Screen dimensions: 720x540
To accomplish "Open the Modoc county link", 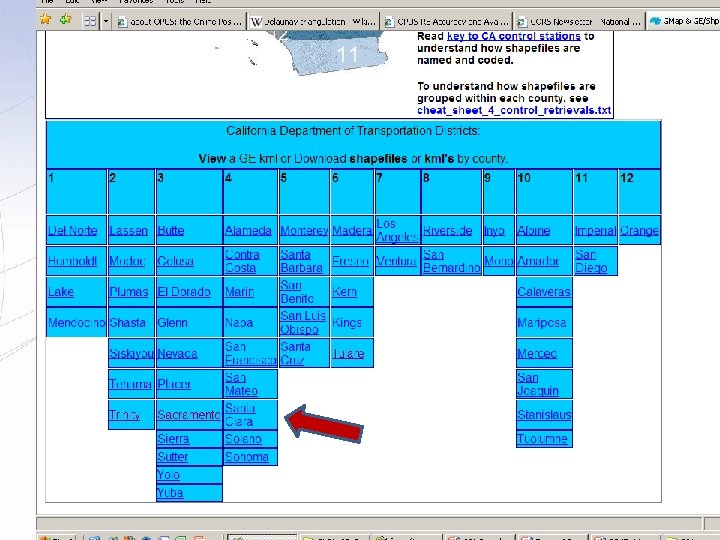I will [127, 261].
